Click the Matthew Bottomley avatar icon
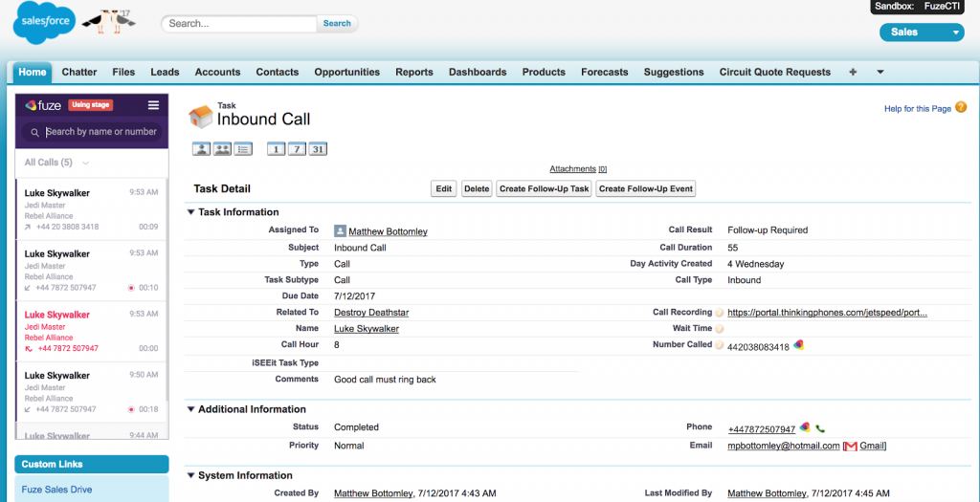The width and height of the screenshot is (980, 502). pyautogui.click(x=340, y=231)
